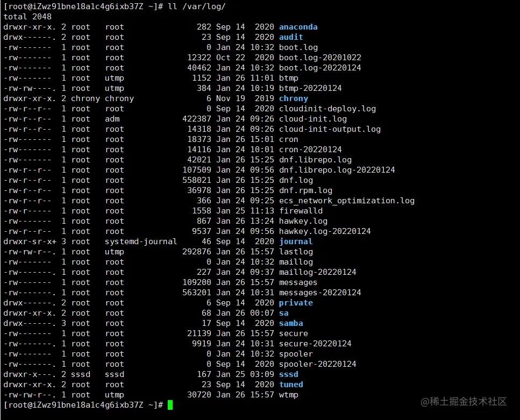Click the green terminal cursor block
The width and height of the screenshot is (520, 420).
170,405
